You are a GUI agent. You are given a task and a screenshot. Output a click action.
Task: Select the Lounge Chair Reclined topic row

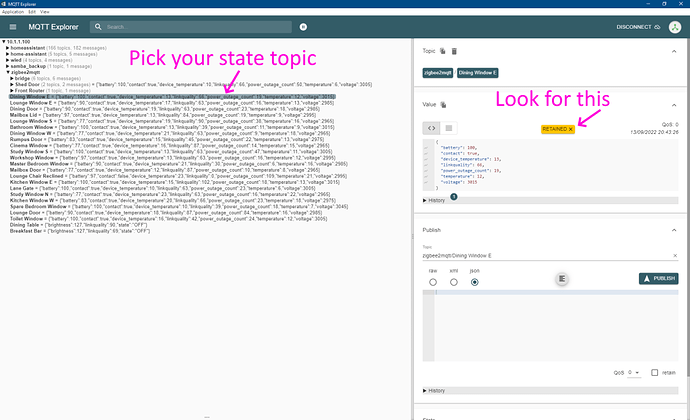[x=178, y=176]
